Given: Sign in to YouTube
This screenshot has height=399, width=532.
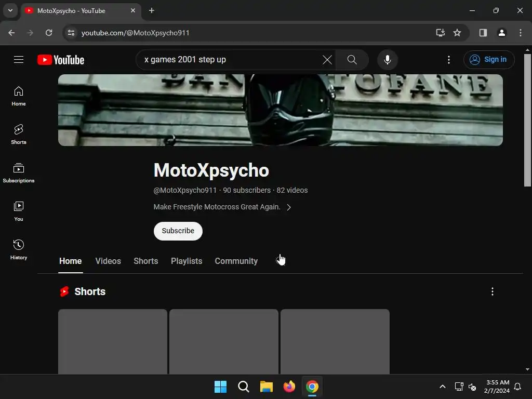Looking at the screenshot, I should pyautogui.click(x=488, y=60).
